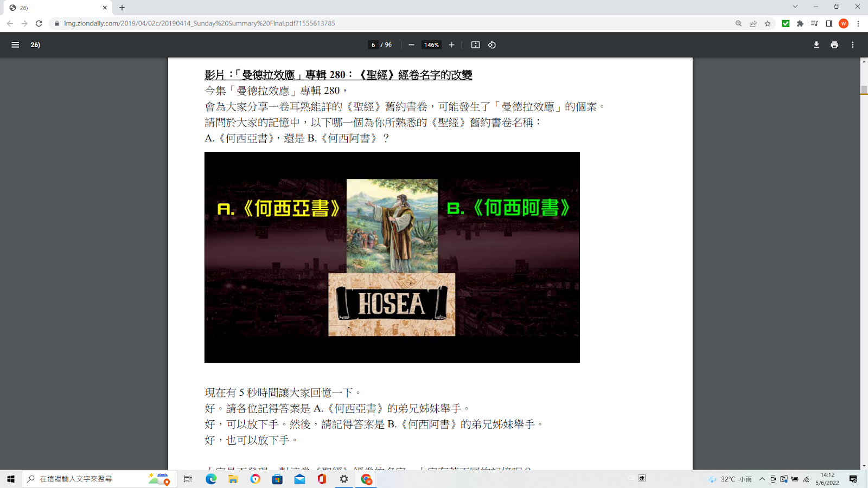Click the 146% zoom level field
The height and width of the screenshot is (488, 868).
tap(432, 45)
